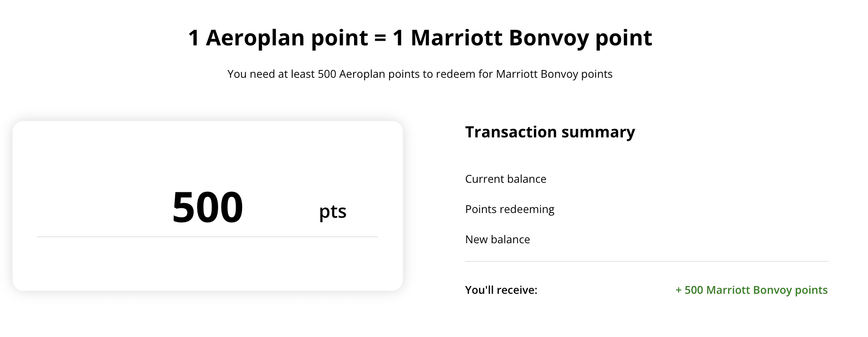The height and width of the screenshot is (337, 868).
Task: Click the divider line under New balance
Action: click(x=646, y=261)
